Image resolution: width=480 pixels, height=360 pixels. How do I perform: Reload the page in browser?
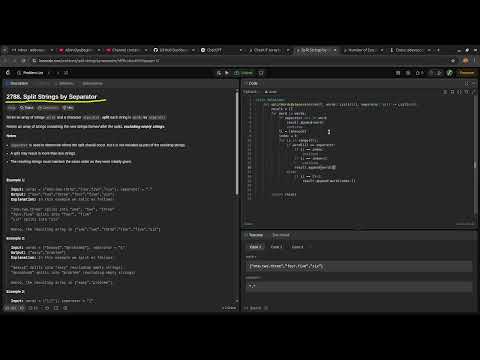pos(23,61)
